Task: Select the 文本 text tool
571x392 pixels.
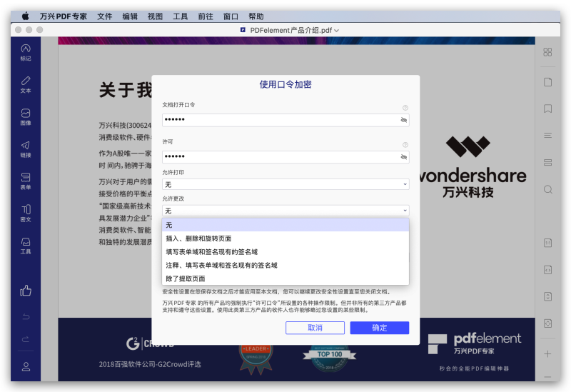Action: click(26, 84)
